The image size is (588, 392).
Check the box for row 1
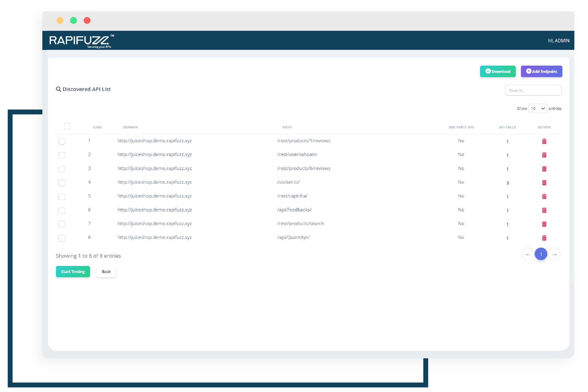tap(62, 142)
